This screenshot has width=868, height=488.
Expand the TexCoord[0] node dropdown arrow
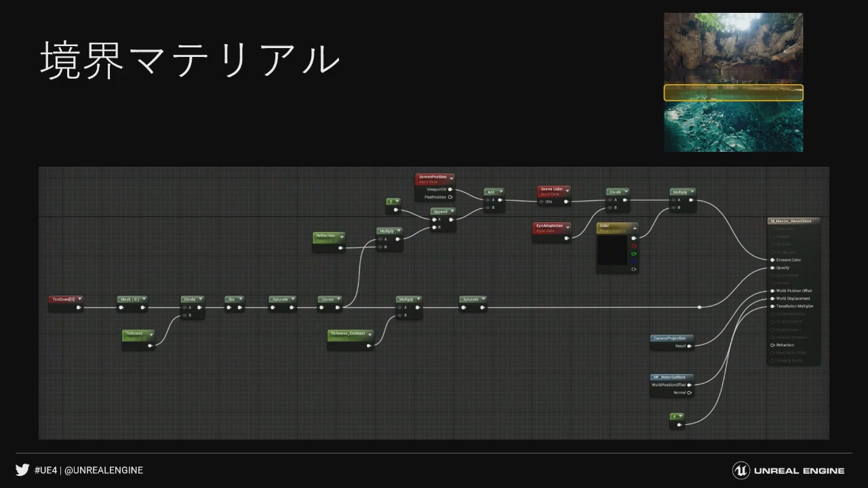(79, 299)
